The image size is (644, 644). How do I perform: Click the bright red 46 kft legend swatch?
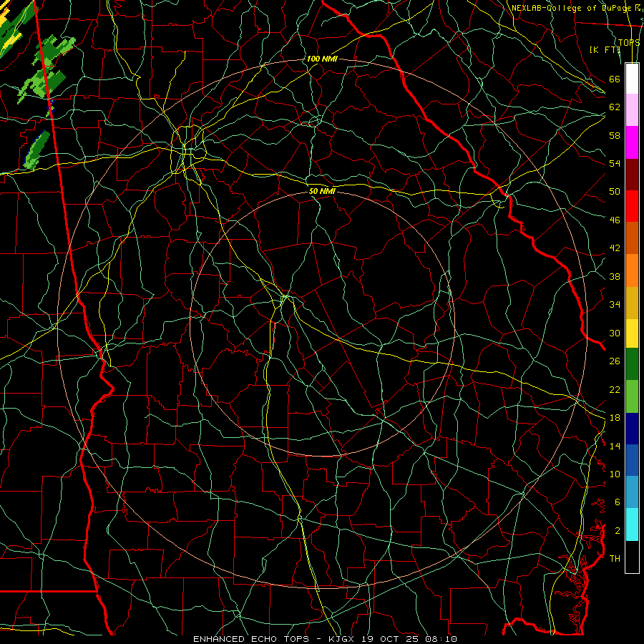(632, 206)
